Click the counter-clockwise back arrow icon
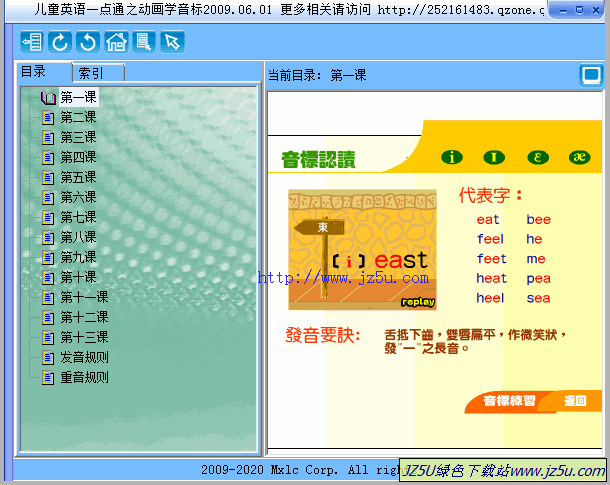 88,42
